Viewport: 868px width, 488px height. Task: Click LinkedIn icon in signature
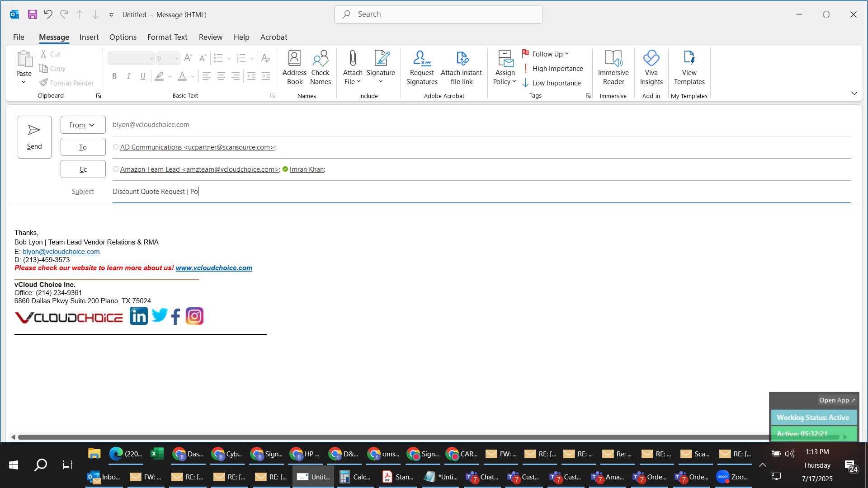tap(138, 316)
